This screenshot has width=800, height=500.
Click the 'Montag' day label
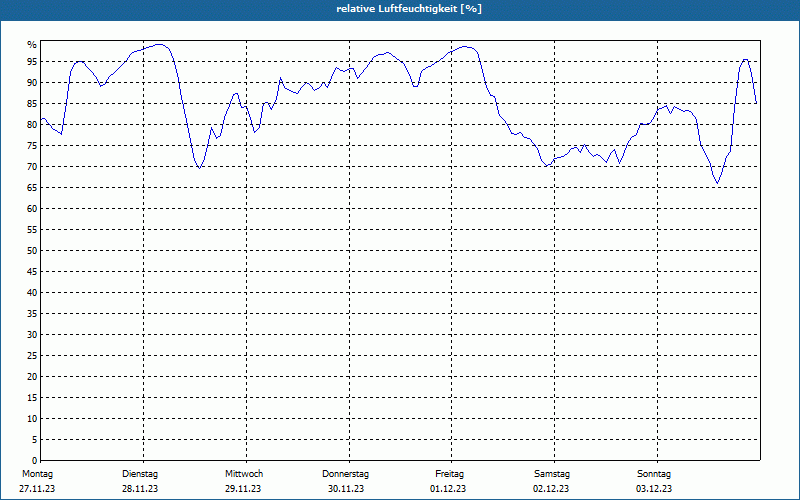[x=37, y=474]
